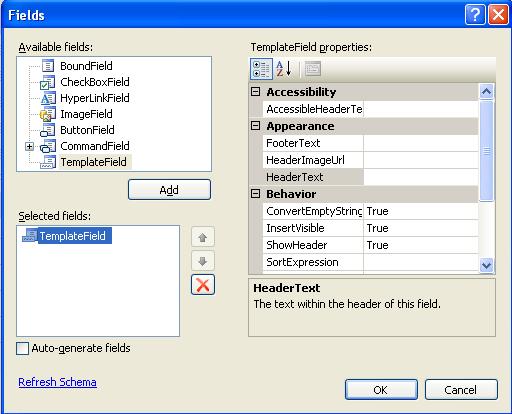Move selected field down with arrow
This screenshot has width=512, height=414.
click(203, 261)
